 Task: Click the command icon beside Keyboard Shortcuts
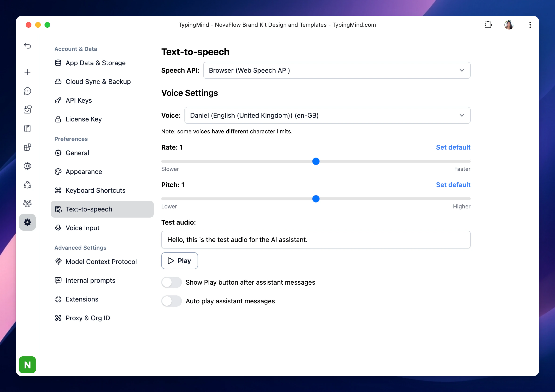(58, 190)
